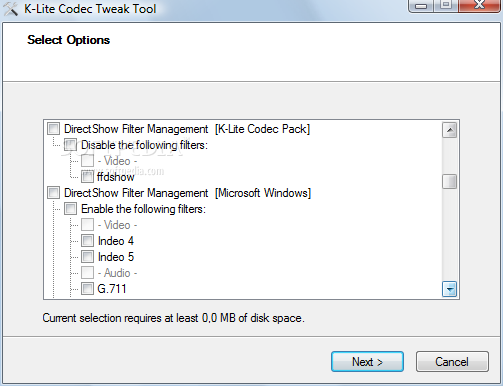
Task: Click the Cancel button
Action: click(452, 362)
